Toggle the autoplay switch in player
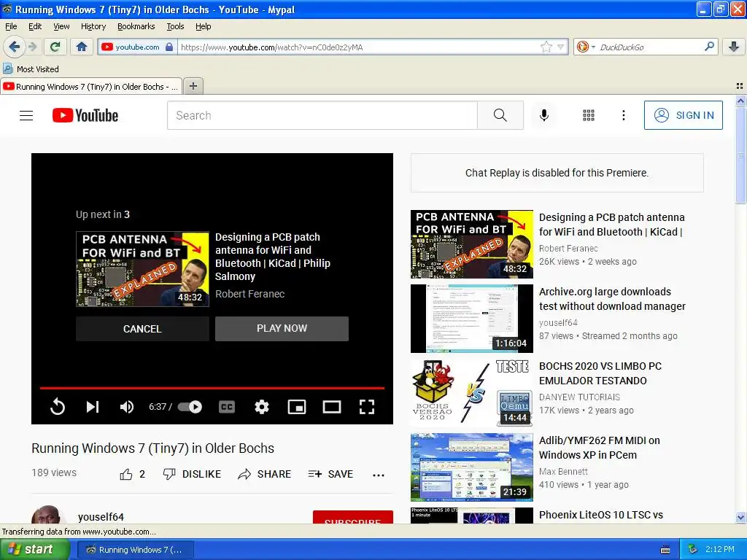The height and width of the screenshot is (560, 747). click(x=190, y=407)
